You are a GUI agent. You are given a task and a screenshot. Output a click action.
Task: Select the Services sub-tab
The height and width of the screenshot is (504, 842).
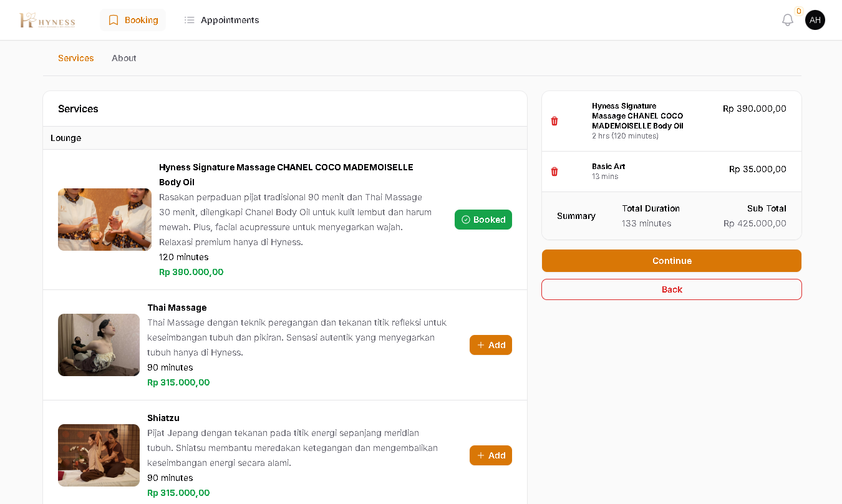click(x=76, y=58)
